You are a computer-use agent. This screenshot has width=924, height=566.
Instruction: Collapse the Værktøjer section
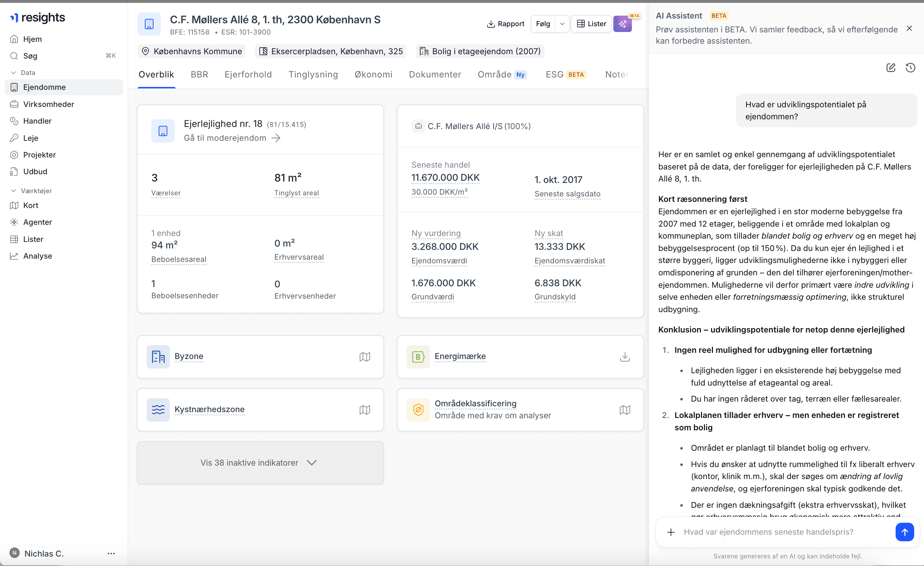click(x=31, y=191)
